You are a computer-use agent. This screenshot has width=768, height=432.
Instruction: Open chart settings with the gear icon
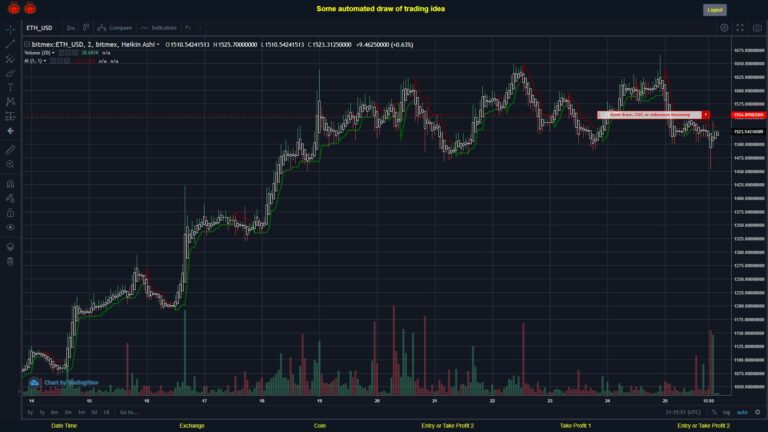pyautogui.click(x=724, y=28)
